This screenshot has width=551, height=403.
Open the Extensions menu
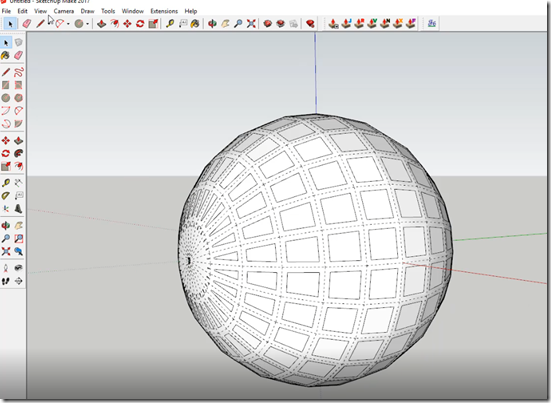point(164,11)
